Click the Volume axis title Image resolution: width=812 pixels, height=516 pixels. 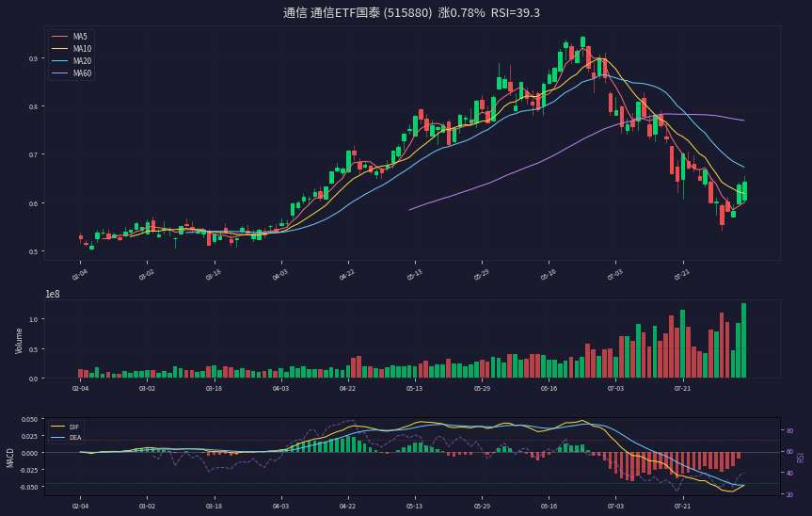(19, 341)
